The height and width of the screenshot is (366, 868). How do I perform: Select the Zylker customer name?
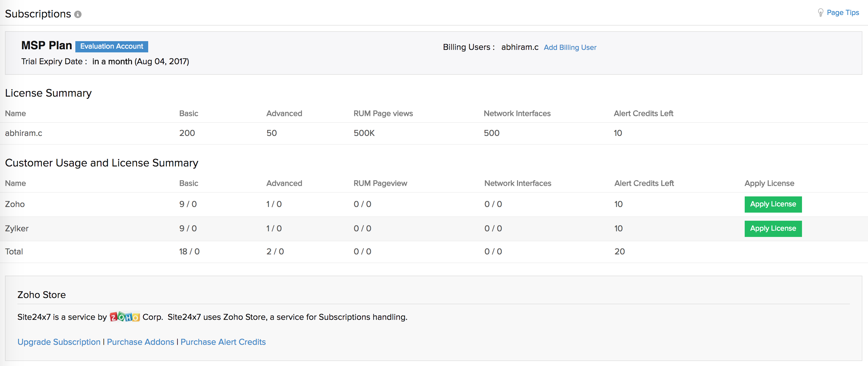point(17,229)
